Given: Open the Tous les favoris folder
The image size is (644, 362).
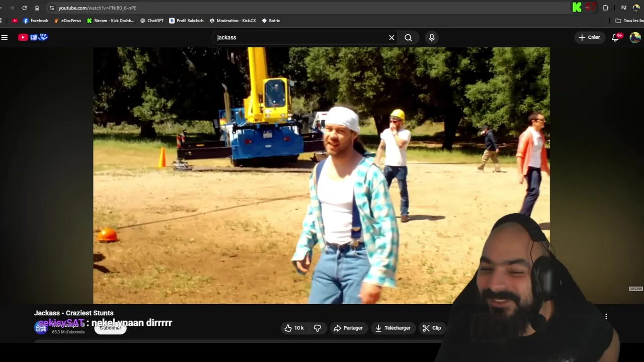Looking at the screenshot, I should [629, 21].
